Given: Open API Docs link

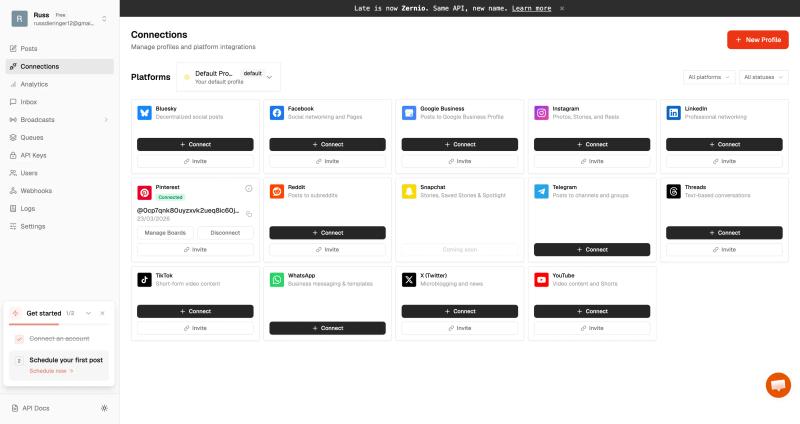Looking at the screenshot, I should (x=31, y=408).
